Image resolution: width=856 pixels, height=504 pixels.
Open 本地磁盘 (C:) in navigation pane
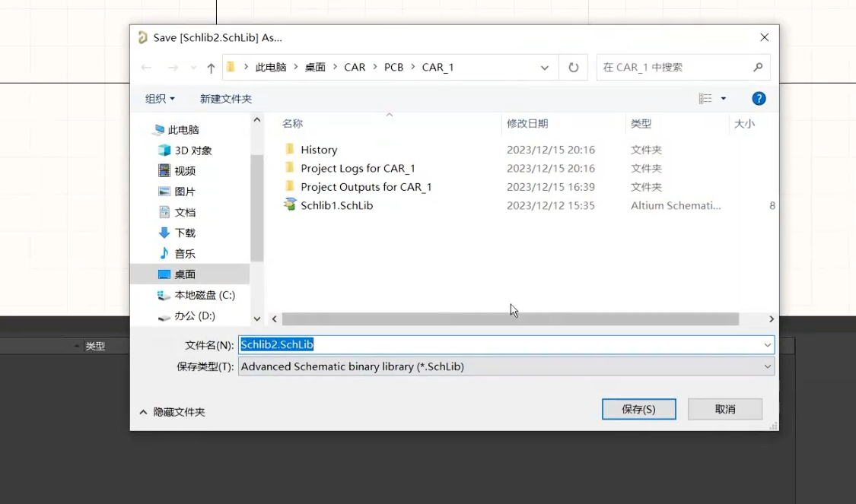204,295
